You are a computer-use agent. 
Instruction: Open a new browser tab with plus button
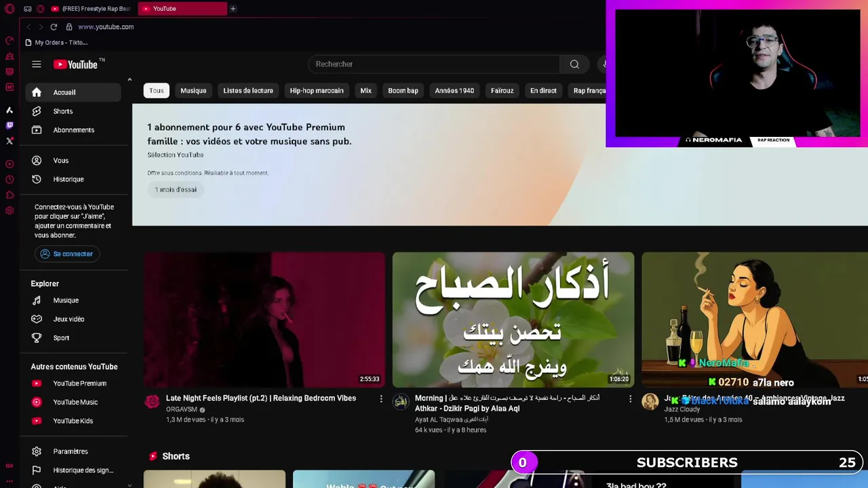click(233, 9)
